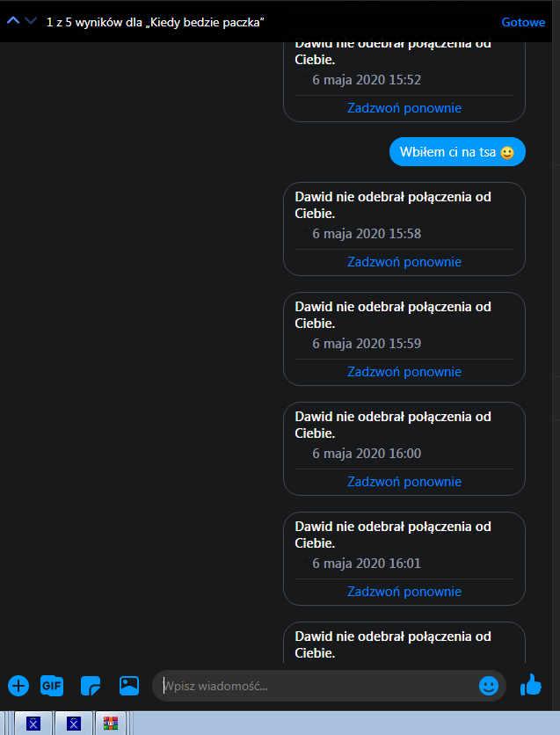Open second taskbar app with X icon
Image resolution: width=560 pixels, height=735 pixels.
[74, 724]
